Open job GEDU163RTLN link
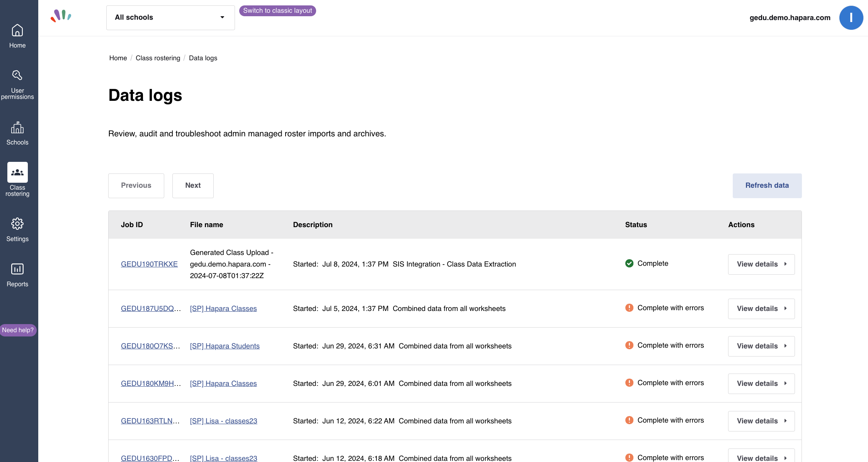The image size is (868, 462). point(150,421)
